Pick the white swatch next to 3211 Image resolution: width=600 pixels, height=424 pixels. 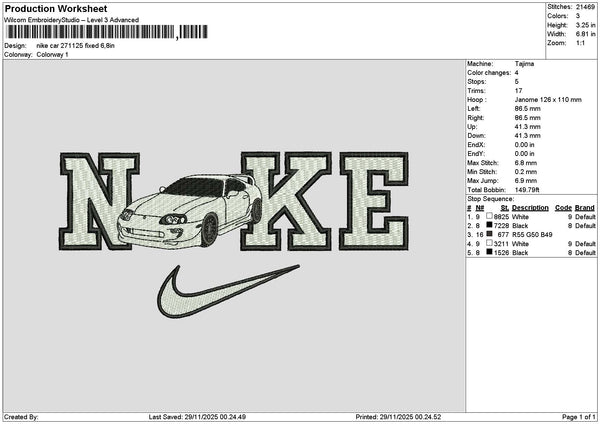(489, 243)
